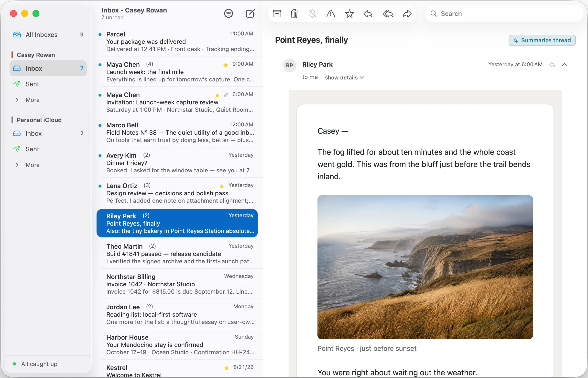Viewport: 588px width, 378px height.
Task: Expand More under Personal iCloud
Action: click(48, 165)
